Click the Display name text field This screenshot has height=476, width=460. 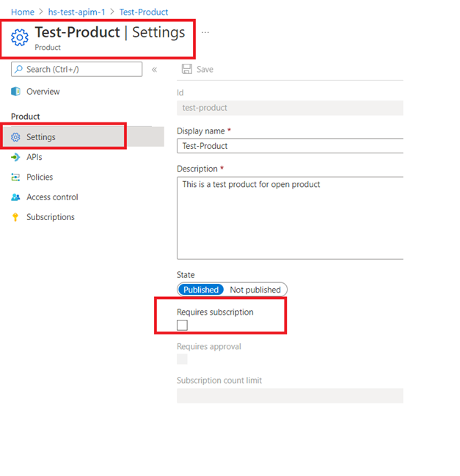click(x=290, y=146)
